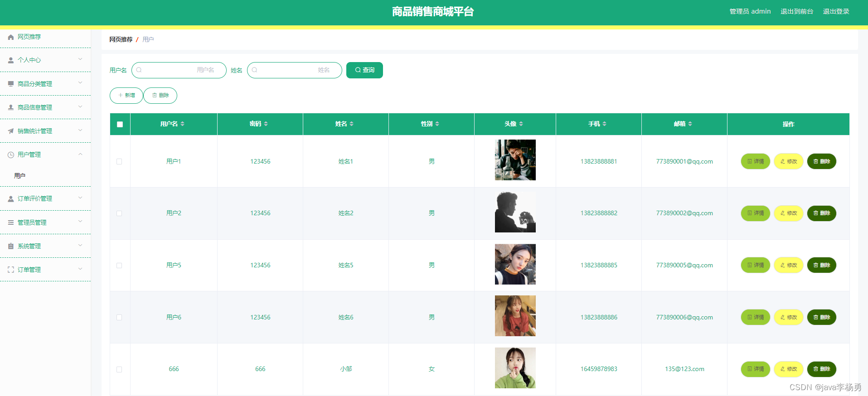Click email 773890001@qq.com cell
The width and height of the screenshot is (868, 396).
[x=684, y=162]
